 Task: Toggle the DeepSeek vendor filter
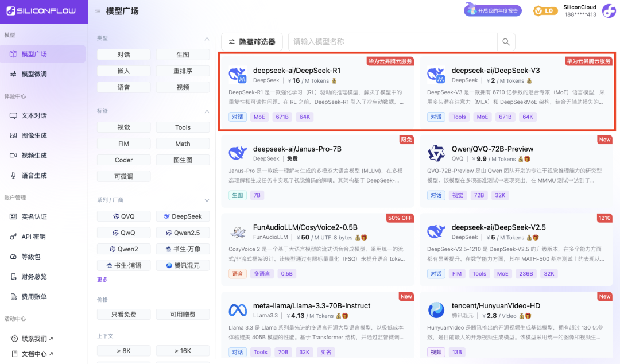[183, 216]
